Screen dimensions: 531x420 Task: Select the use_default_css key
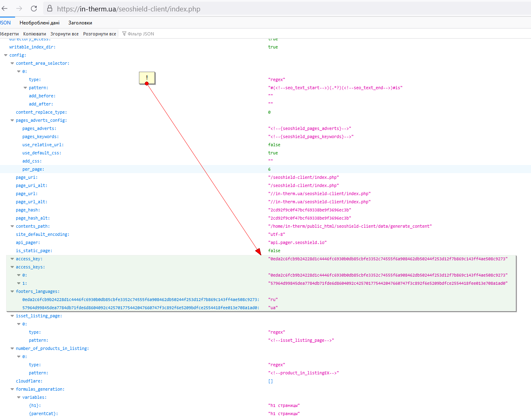pos(42,153)
